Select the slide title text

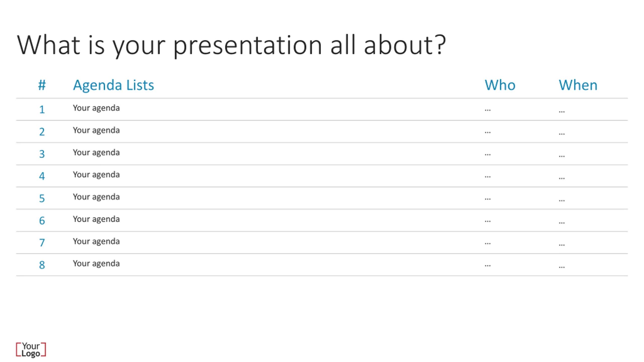(x=231, y=46)
